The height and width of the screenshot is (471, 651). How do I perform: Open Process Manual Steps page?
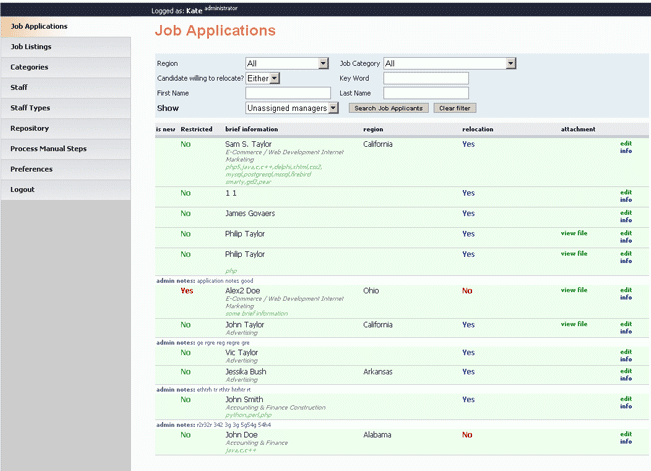65,149
